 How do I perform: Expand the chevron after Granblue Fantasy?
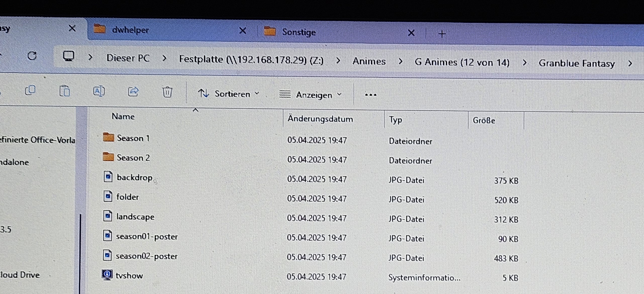tap(630, 63)
